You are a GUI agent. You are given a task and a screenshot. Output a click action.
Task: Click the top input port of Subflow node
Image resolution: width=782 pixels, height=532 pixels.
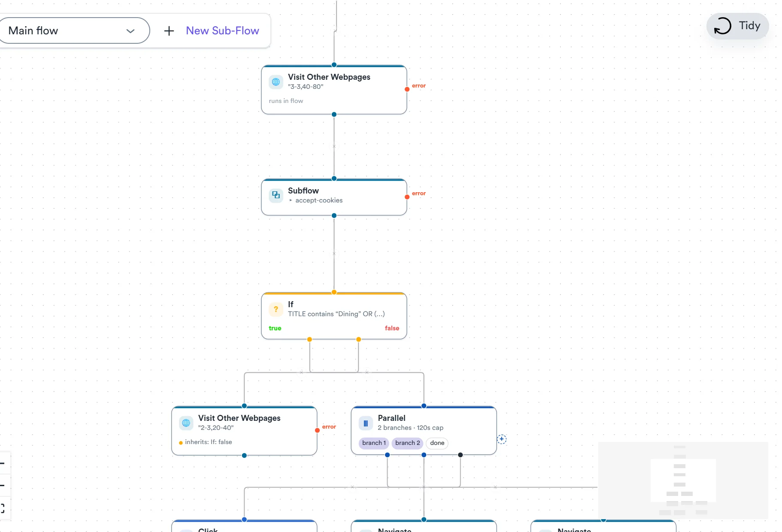(x=334, y=178)
